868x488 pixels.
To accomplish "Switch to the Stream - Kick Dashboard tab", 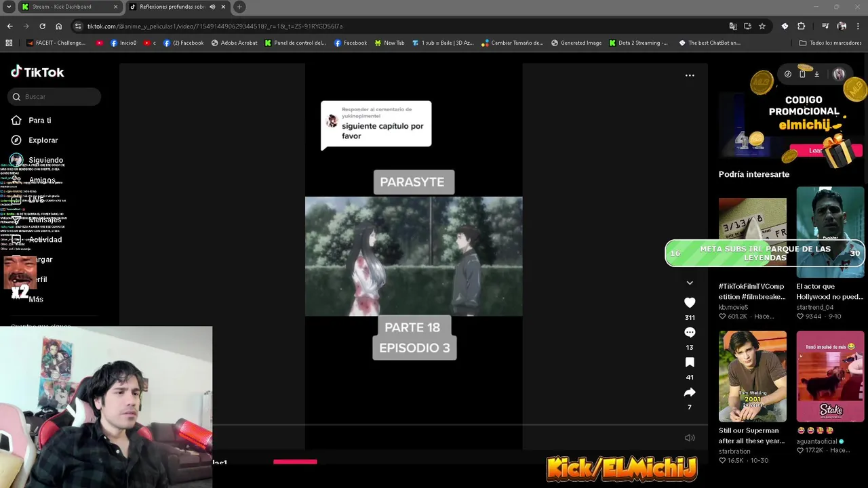I will tap(68, 7).
